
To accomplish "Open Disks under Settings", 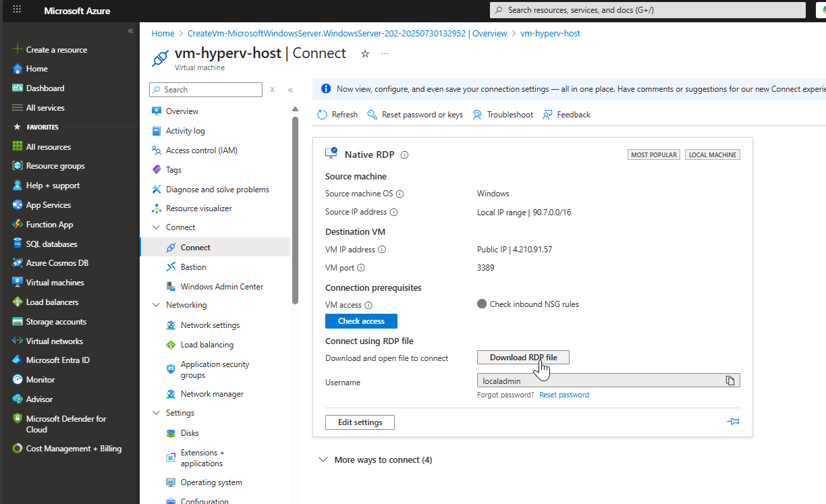I will (190, 433).
